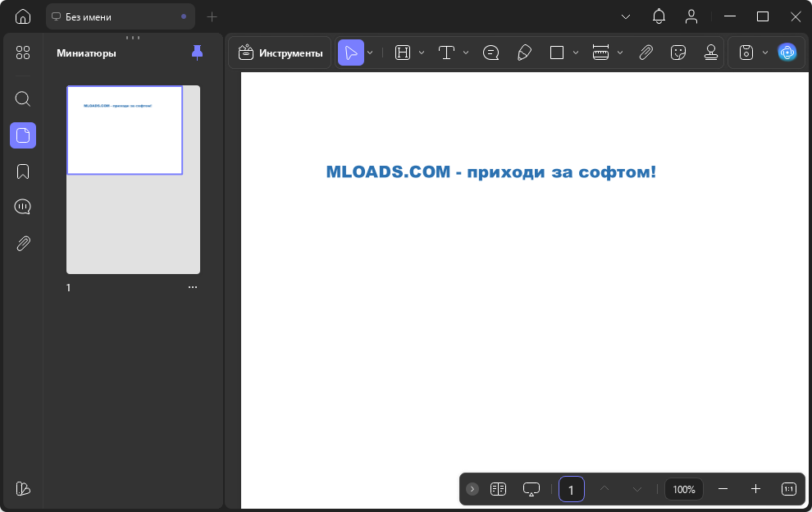The image size is (812, 512).
Task: Open the save options dropdown arrow
Action: [x=764, y=53]
